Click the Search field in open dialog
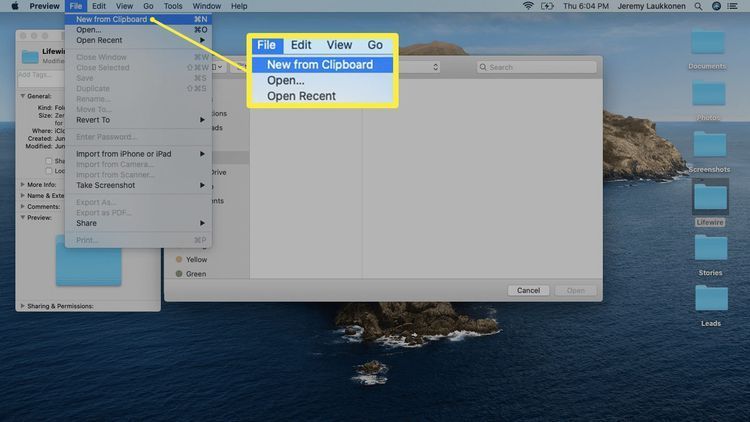The height and width of the screenshot is (422, 750). click(540, 67)
